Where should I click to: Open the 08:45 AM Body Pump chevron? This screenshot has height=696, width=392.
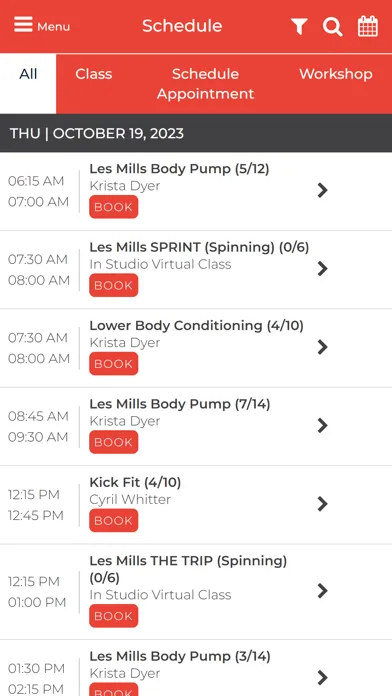[322, 425]
